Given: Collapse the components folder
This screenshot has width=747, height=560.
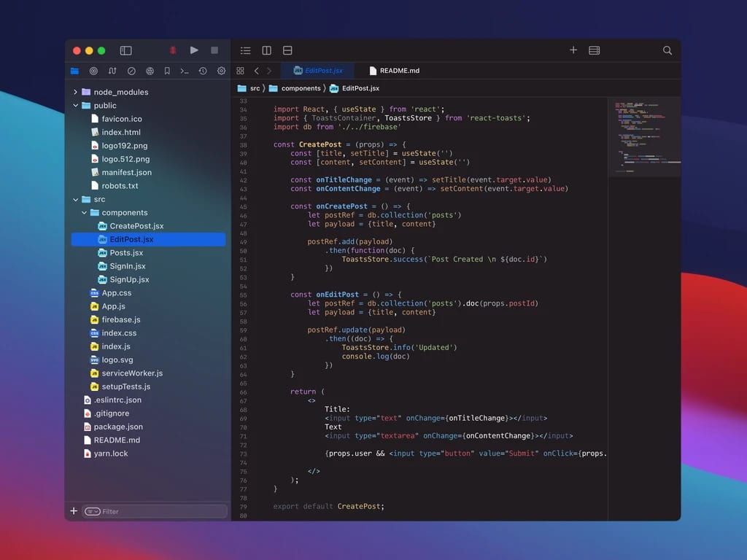Looking at the screenshot, I should (x=84, y=212).
